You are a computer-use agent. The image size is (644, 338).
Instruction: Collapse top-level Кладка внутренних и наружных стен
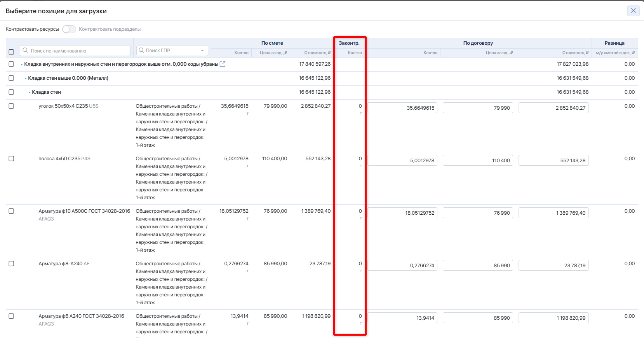(x=22, y=64)
